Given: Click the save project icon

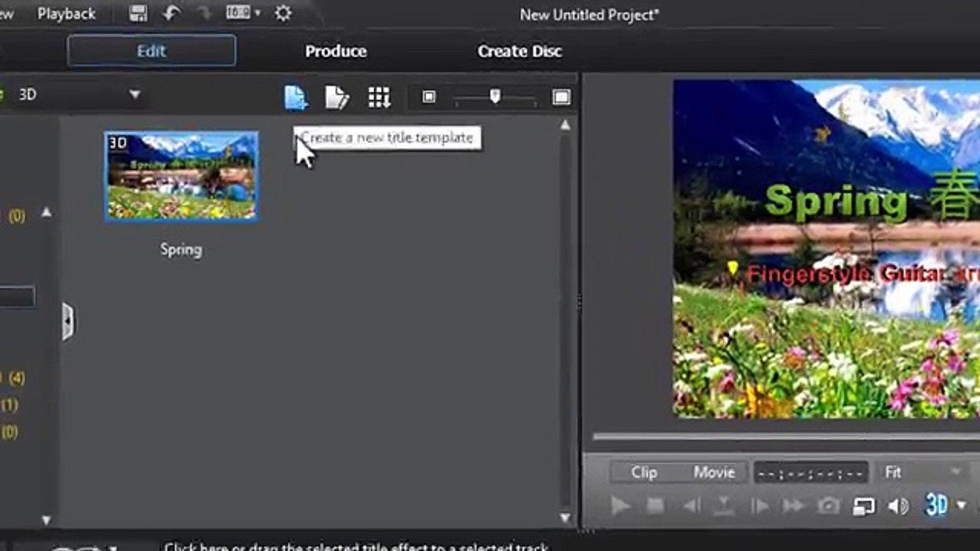Looking at the screenshot, I should click(138, 13).
